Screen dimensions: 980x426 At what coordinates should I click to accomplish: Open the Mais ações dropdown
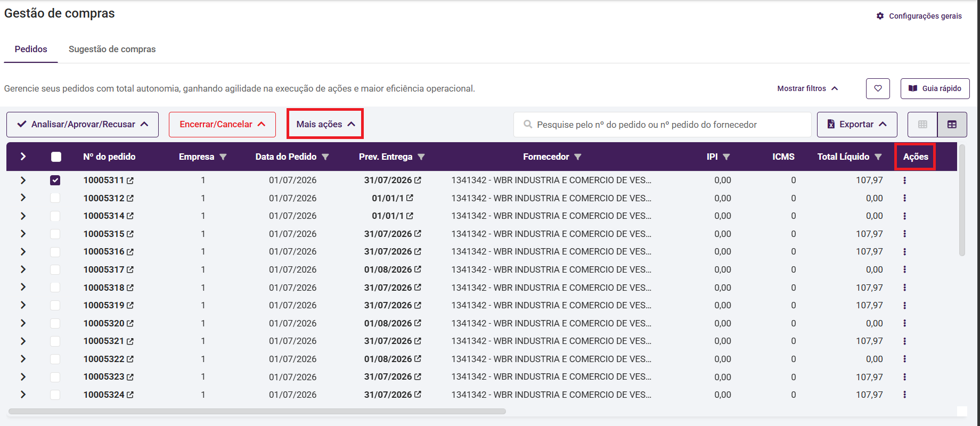325,124
